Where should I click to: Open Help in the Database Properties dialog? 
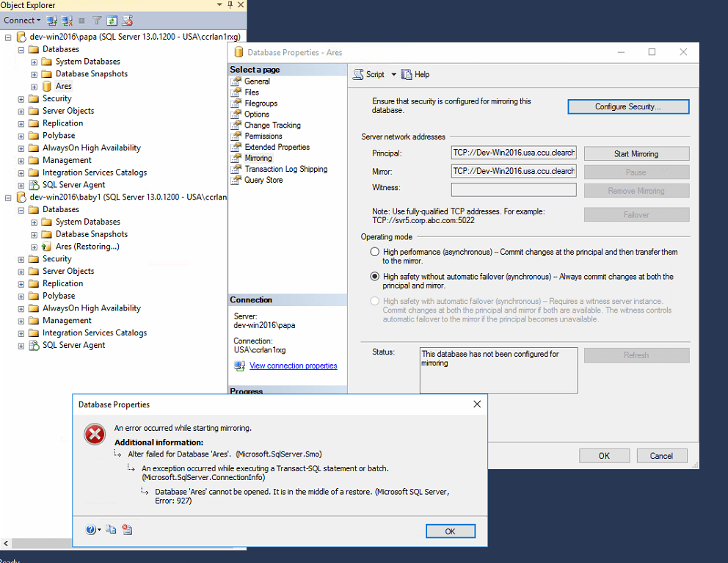[x=415, y=74]
